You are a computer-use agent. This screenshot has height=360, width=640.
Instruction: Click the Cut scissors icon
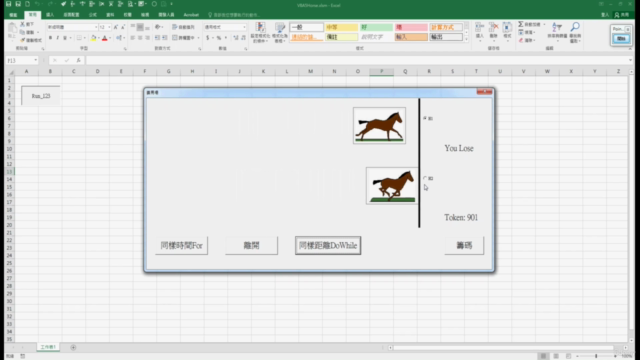[x=22, y=24]
